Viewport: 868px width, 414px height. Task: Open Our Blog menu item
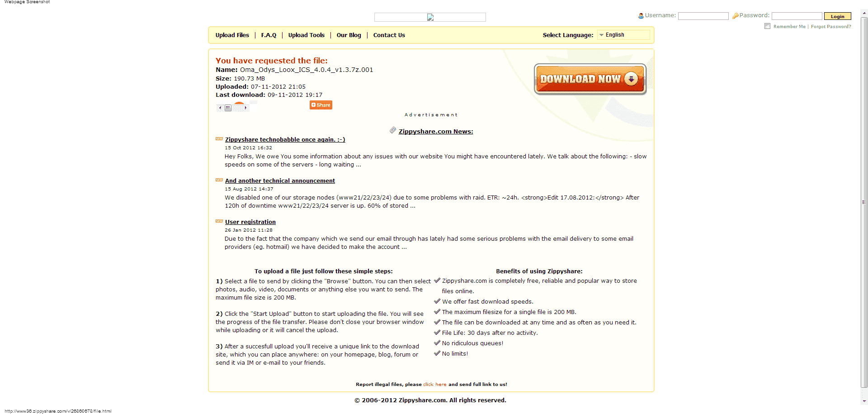click(x=349, y=35)
